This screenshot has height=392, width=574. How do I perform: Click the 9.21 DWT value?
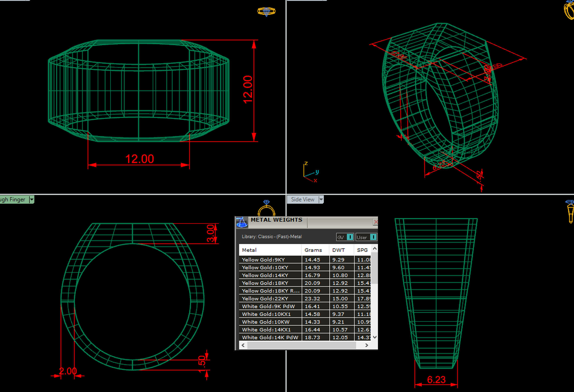click(x=338, y=322)
